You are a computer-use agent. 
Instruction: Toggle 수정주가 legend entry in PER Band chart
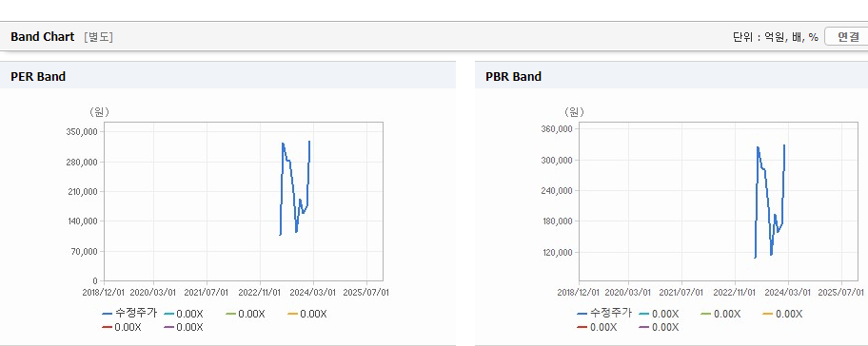129,314
